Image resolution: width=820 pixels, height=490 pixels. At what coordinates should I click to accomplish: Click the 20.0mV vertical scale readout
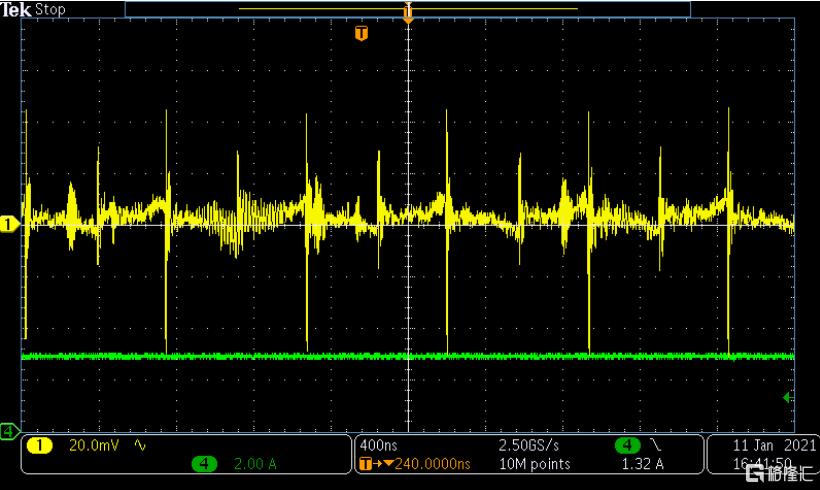pos(92,445)
